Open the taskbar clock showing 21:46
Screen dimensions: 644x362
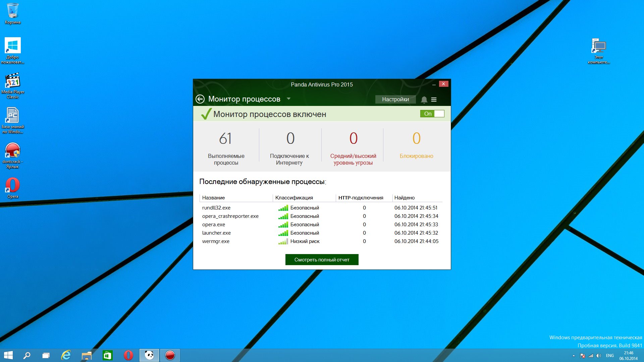pyautogui.click(x=628, y=356)
